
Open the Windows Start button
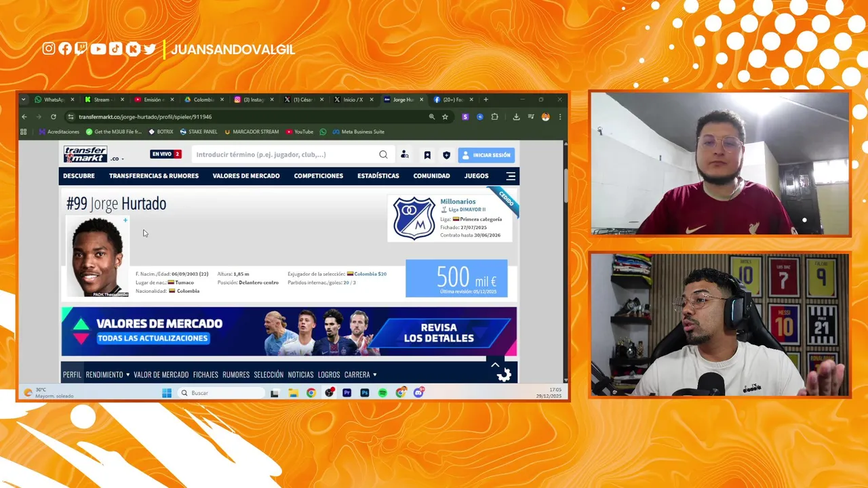[167, 393]
